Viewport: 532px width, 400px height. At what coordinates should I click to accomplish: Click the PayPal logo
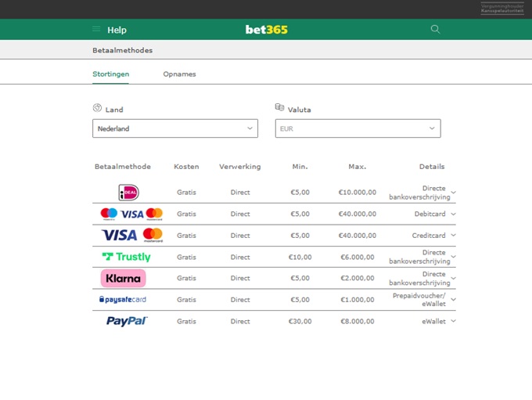coord(127,321)
